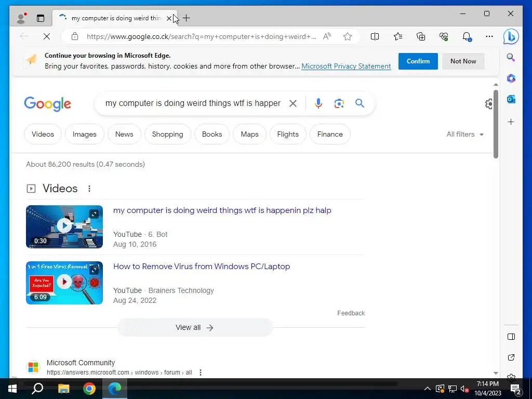Open the Windows Start menu

click(12, 389)
